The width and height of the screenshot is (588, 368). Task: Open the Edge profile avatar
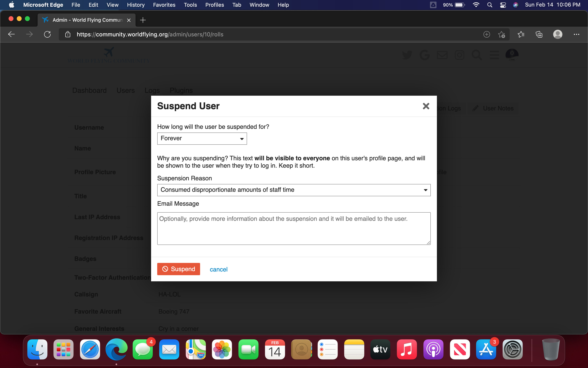click(558, 34)
